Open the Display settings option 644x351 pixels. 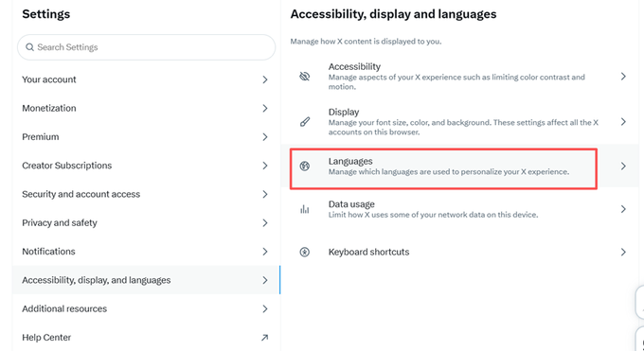click(459, 122)
